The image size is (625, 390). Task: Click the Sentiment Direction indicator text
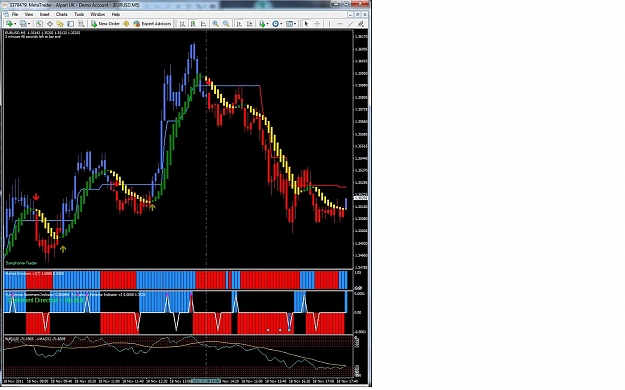[45, 300]
